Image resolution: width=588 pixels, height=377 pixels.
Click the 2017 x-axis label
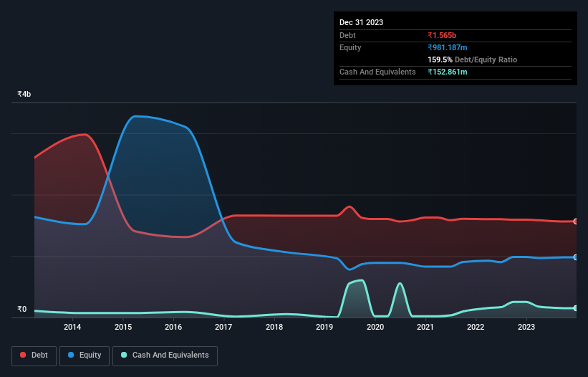(223, 327)
